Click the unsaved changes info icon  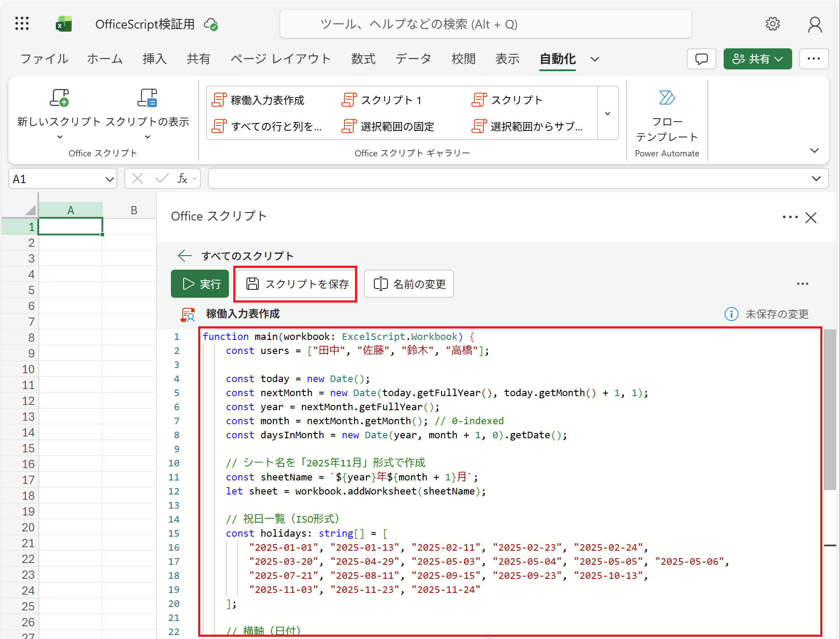tap(731, 314)
